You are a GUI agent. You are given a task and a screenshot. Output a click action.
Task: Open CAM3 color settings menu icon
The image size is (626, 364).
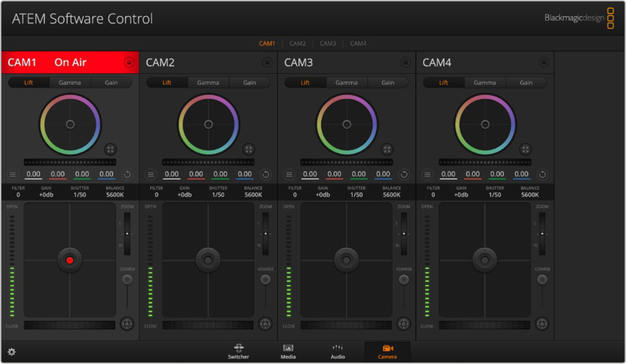(x=289, y=174)
